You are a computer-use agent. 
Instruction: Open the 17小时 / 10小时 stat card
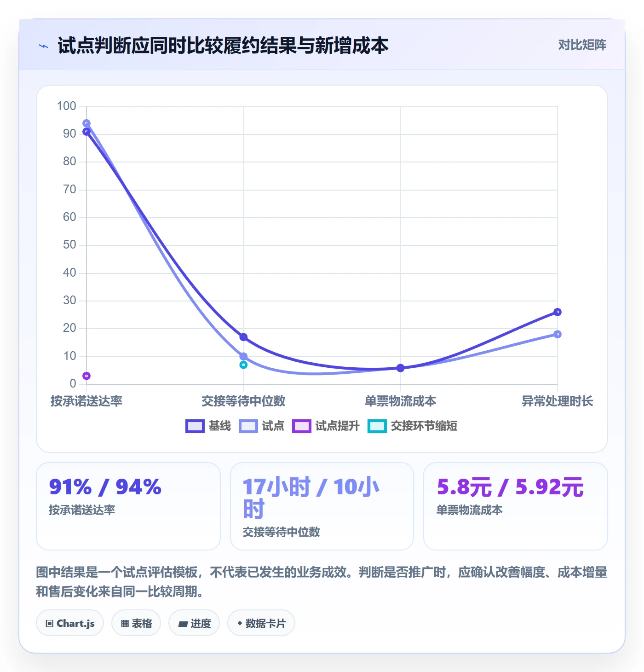pos(322,506)
